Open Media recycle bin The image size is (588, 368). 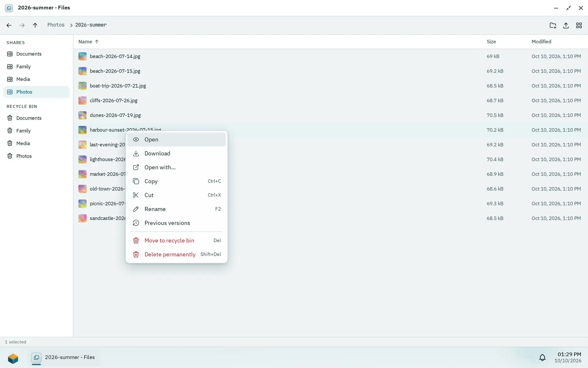click(36, 143)
